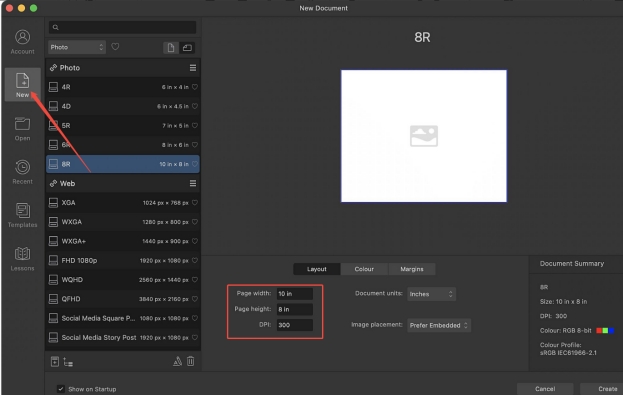
Task: Favourite the 4R preset heart
Action: (x=195, y=87)
